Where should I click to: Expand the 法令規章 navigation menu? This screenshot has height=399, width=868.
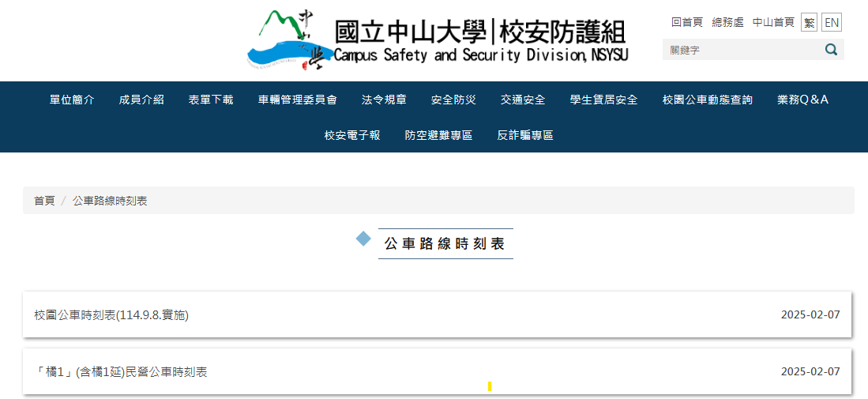(x=384, y=100)
